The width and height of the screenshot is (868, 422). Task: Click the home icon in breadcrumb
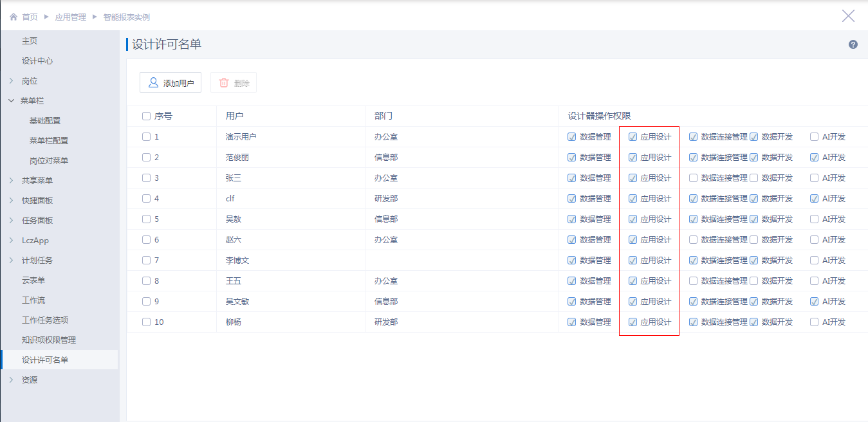(x=14, y=17)
